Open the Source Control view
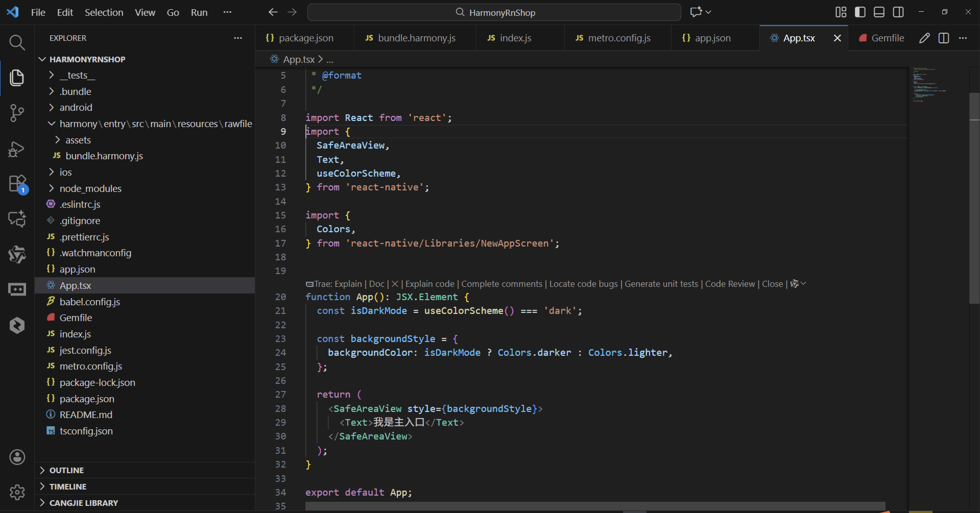980x513 pixels. tap(17, 113)
